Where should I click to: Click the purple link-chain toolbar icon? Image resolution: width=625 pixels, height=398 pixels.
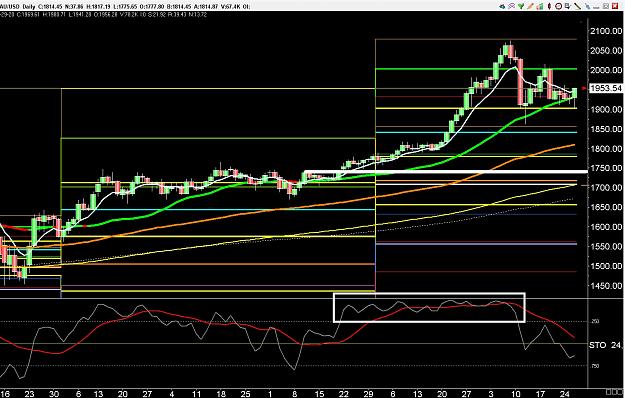tap(512, 6)
